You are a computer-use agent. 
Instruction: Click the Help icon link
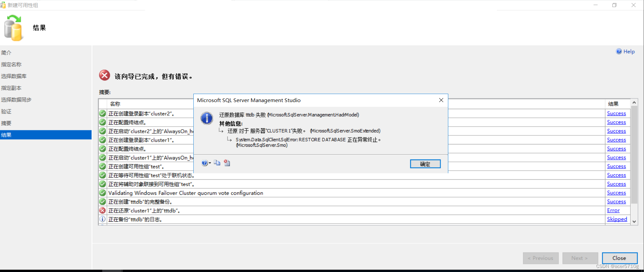(625, 51)
